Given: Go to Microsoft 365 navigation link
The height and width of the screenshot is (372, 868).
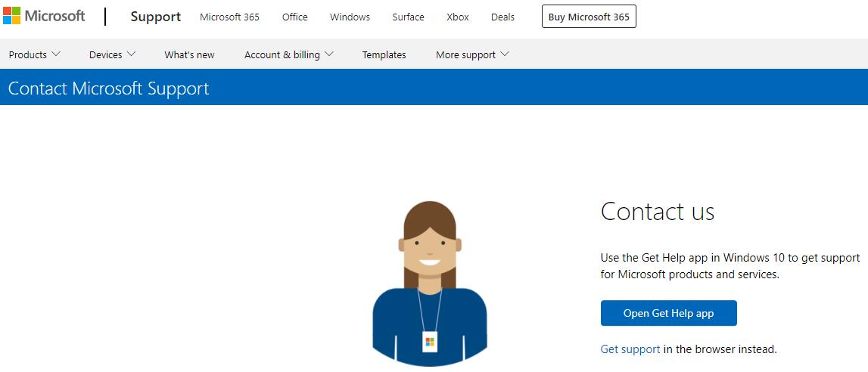Looking at the screenshot, I should [229, 17].
